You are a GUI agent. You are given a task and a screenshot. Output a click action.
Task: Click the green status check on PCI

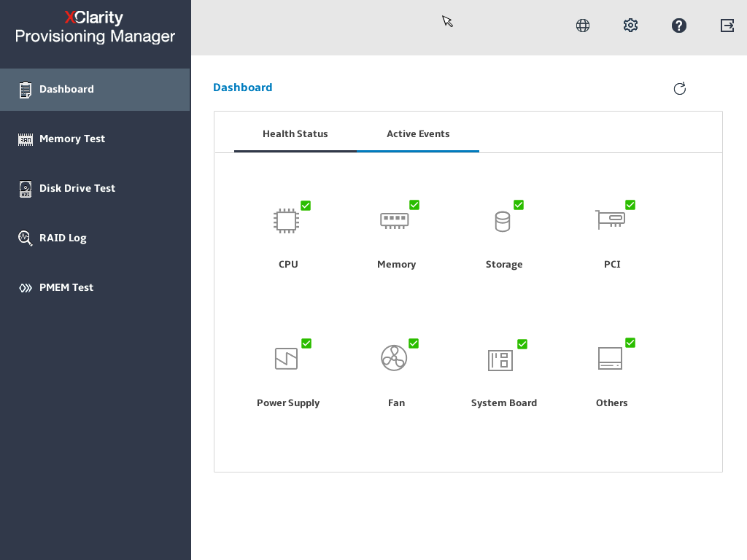click(630, 205)
